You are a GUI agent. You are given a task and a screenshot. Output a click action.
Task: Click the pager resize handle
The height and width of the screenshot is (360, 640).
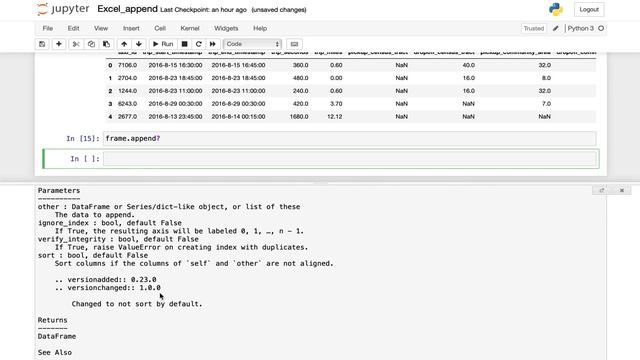(x=320, y=182)
